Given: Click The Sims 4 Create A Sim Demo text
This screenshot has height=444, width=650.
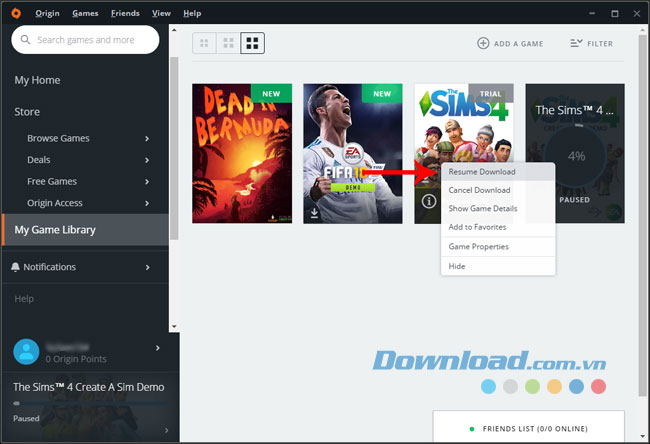Looking at the screenshot, I should [x=89, y=387].
